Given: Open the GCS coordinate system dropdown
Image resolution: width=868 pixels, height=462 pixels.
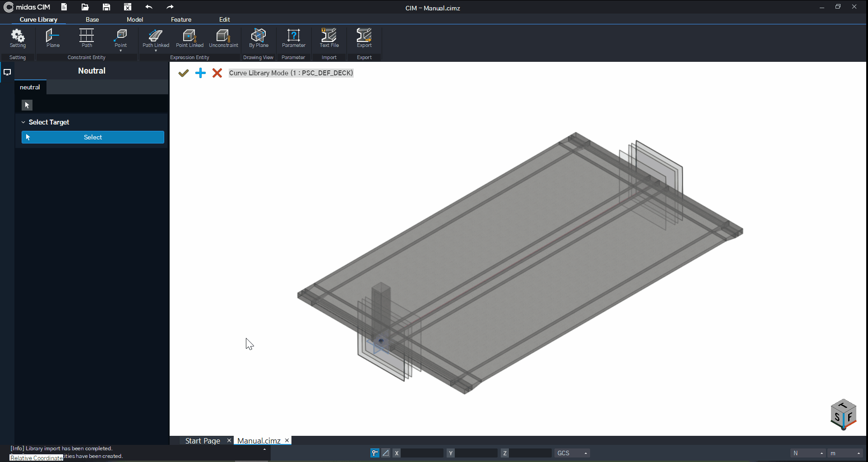Looking at the screenshot, I should tap(572, 453).
